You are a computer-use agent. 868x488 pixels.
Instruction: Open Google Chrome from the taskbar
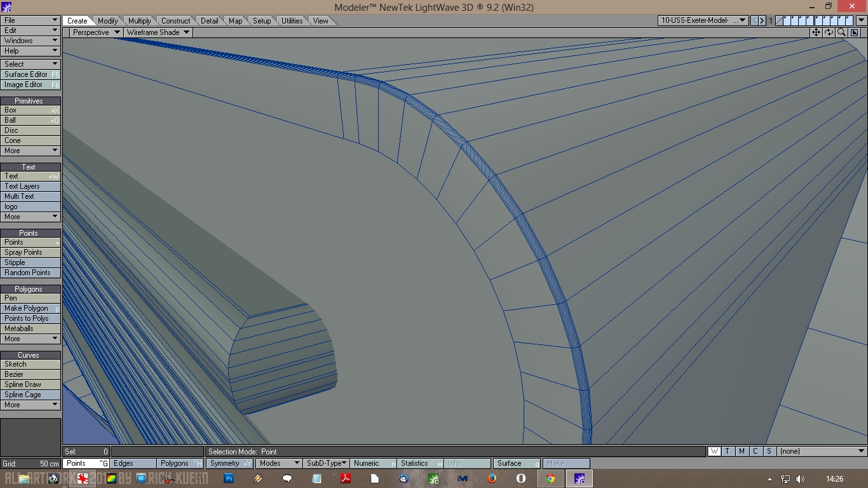(x=550, y=478)
